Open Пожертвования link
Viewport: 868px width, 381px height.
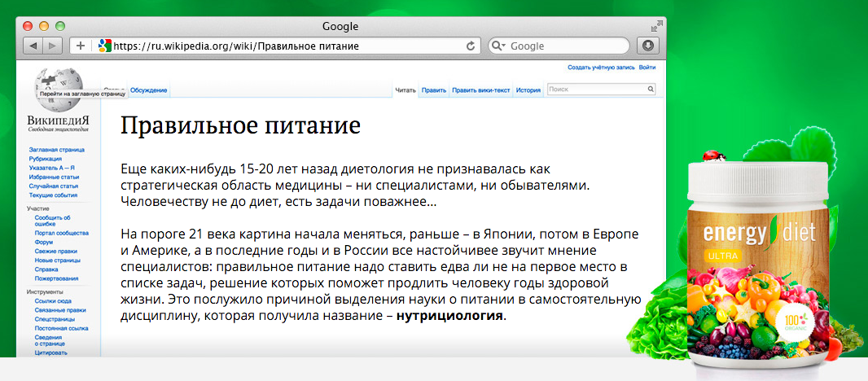point(56,278)
